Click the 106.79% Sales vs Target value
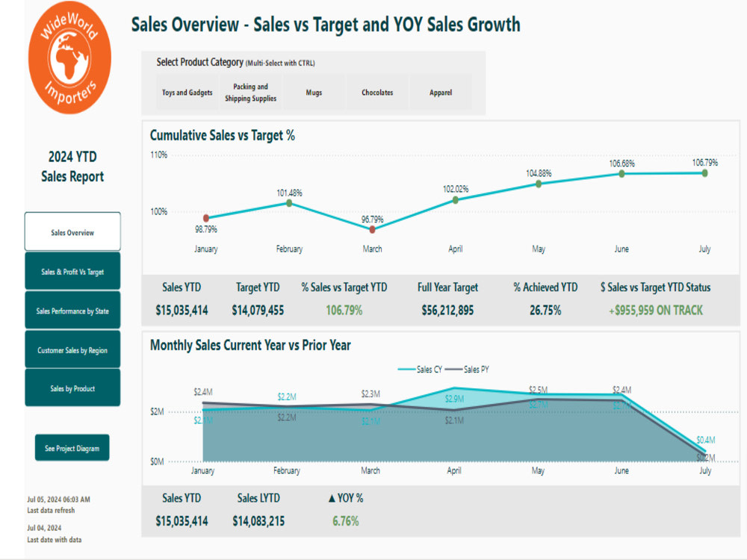Screen dimensions: 747x560 [344, 311]
